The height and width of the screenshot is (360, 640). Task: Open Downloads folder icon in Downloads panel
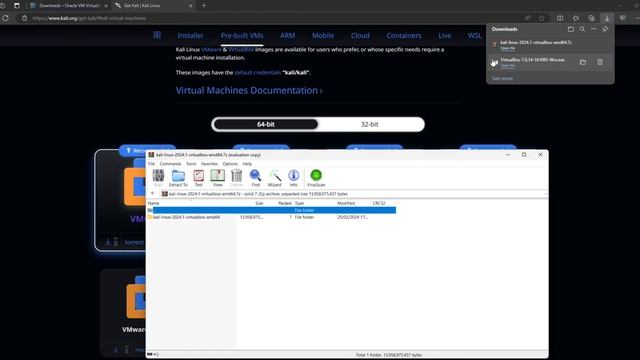coord(571,29)
